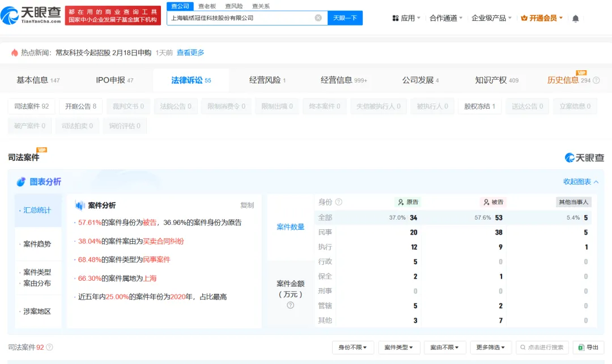Open the 经营信息 tab

(344, 80)
